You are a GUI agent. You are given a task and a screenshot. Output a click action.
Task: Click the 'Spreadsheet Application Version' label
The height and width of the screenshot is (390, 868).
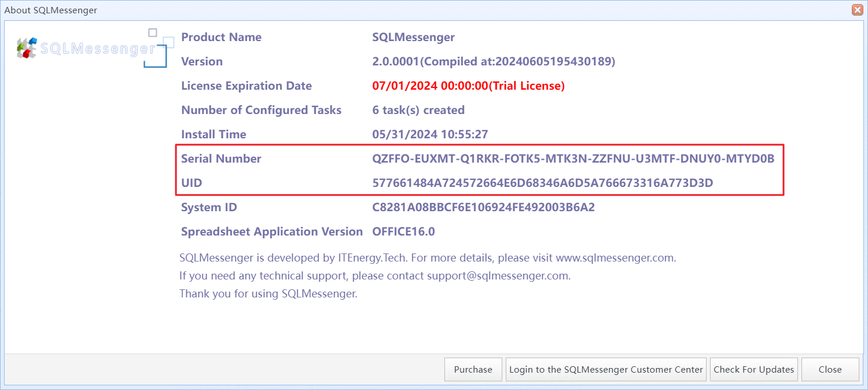(272, 231)
